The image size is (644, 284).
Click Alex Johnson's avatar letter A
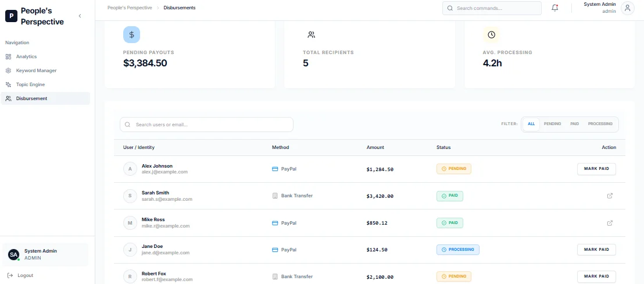[130, 169]
